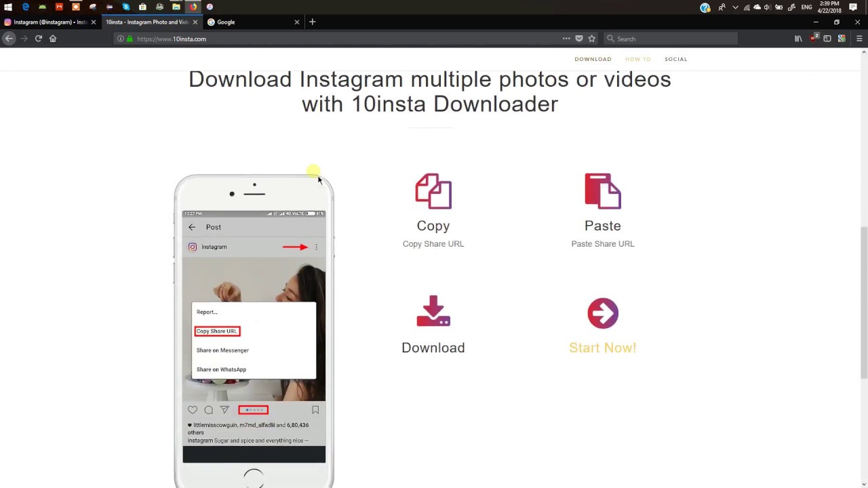
Task: Click the Download tray icon
Action: click(x=433, y=311)
